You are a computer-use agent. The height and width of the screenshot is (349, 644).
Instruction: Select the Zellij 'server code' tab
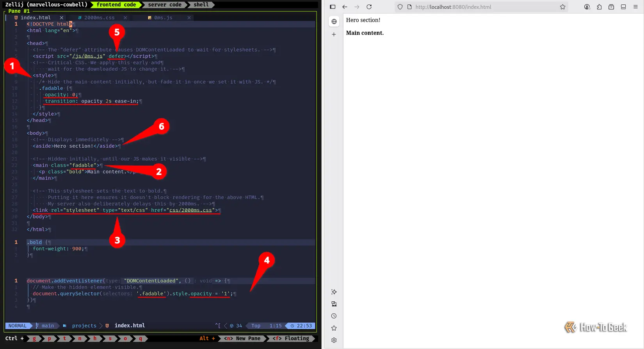click(165, 5)
